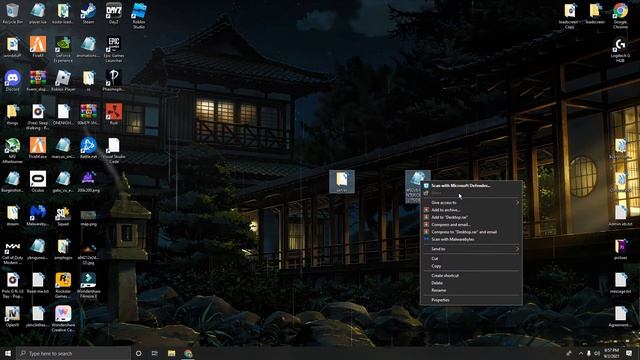This screenshot has width=640, height=360.
Task: Select the Roblox Studio desktop icon
Action: (x=139, y=16)
